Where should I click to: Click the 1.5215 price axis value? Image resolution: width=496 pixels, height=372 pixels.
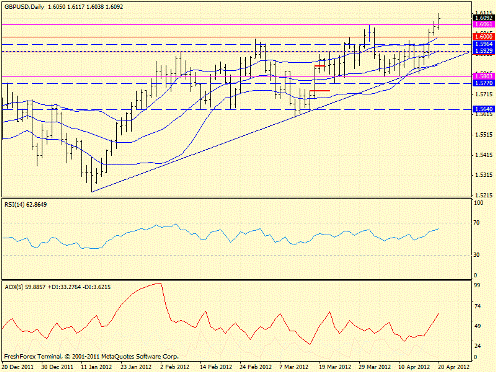[x=484, y=195]
